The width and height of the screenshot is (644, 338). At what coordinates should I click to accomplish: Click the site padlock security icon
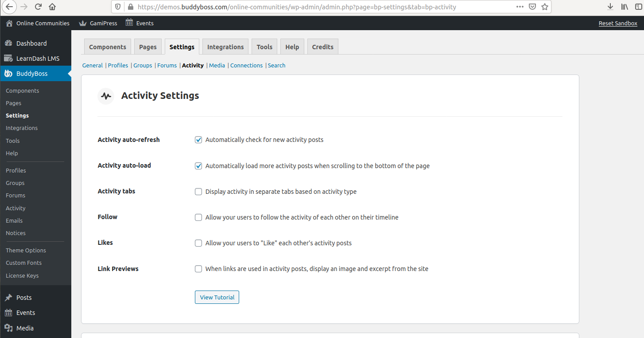coord(130,7)
